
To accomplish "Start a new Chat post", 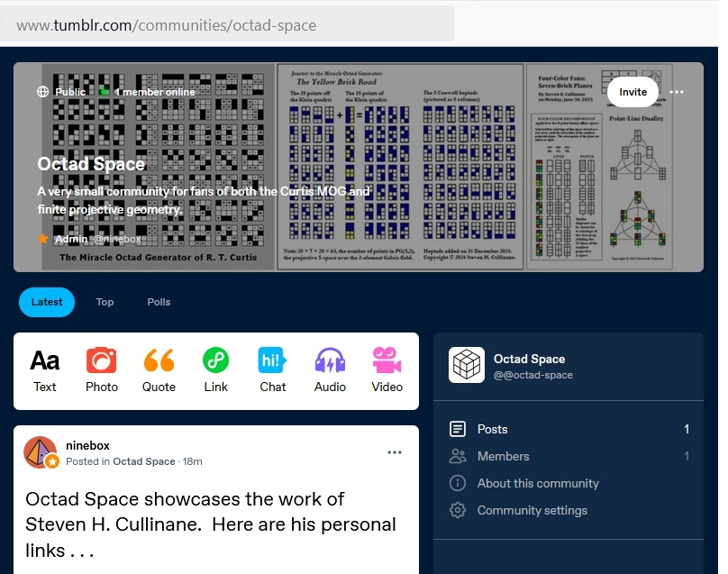I will coord(272,370).
